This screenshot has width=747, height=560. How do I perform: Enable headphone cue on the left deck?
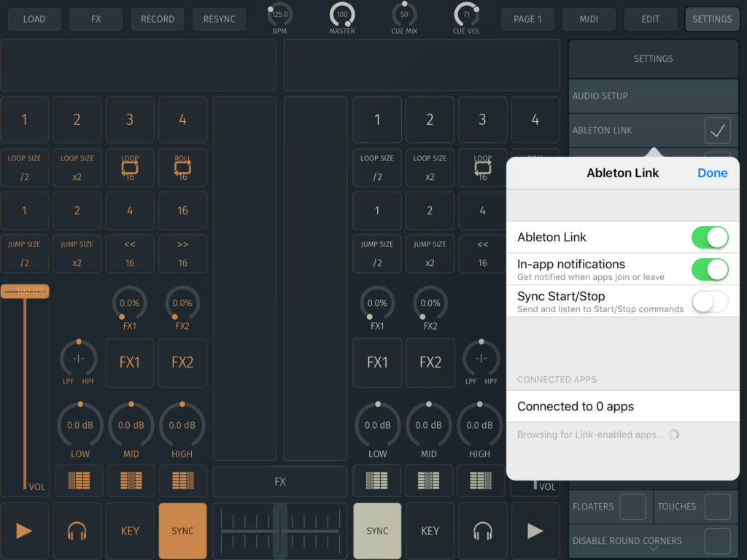click(77, 531)
